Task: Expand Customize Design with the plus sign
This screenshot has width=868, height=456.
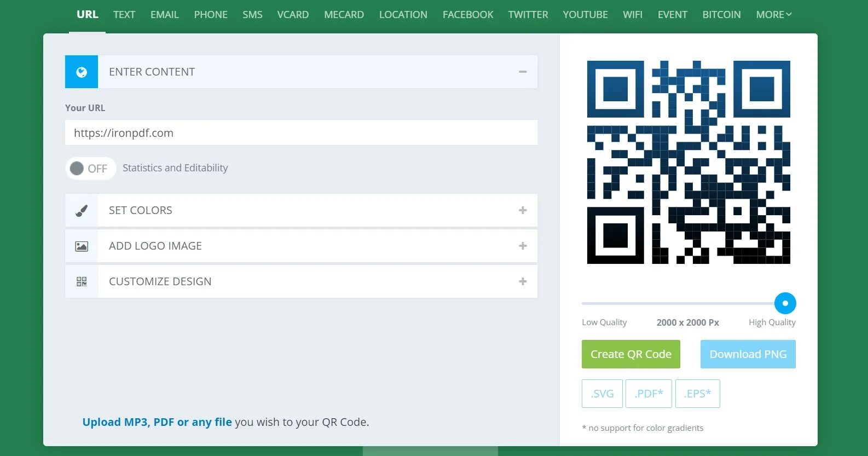Action: pos(523,281)
